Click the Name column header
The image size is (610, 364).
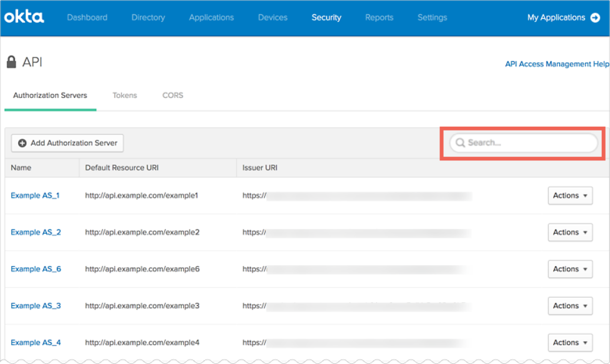[21, 168]
